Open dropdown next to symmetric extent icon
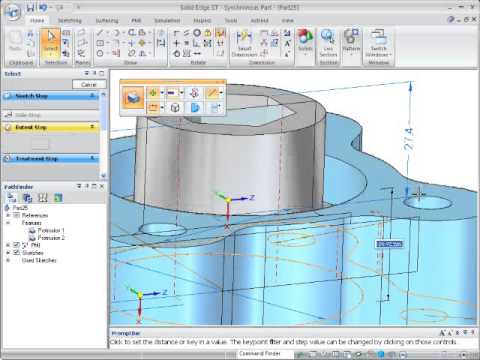 click(x=182, y=93)
